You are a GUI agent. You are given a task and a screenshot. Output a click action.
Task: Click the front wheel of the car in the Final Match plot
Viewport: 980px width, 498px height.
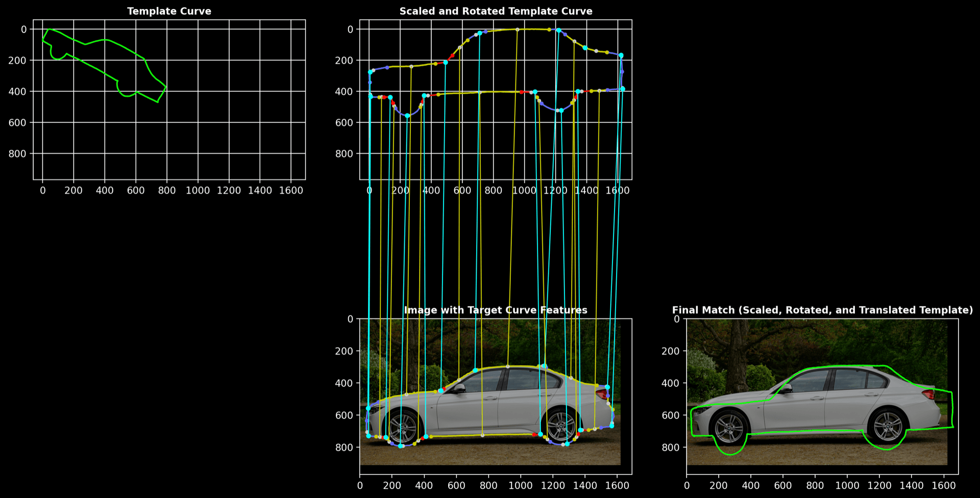pyautogui.click(x=729, y=428)
